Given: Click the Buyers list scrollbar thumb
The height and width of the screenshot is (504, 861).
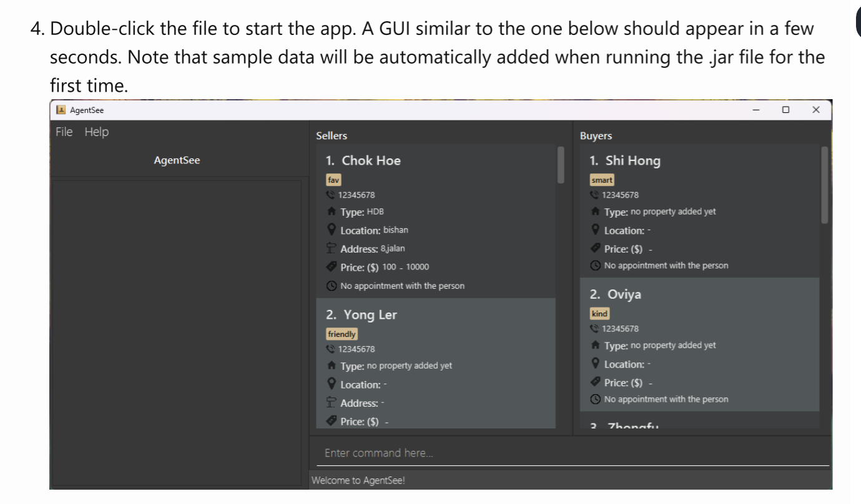Looking at the screenshot, I should [825, 185].
